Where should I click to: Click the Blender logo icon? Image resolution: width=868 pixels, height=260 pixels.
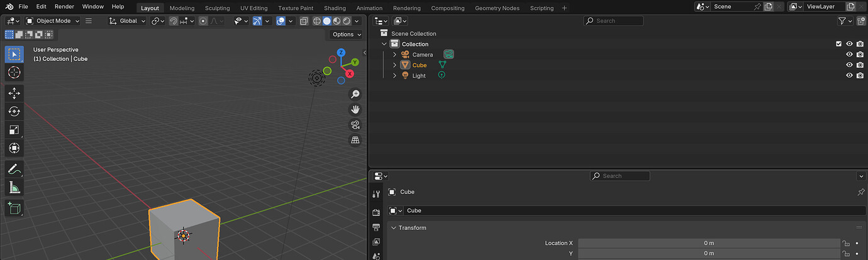pyautogui.click(x=8, y=6)
